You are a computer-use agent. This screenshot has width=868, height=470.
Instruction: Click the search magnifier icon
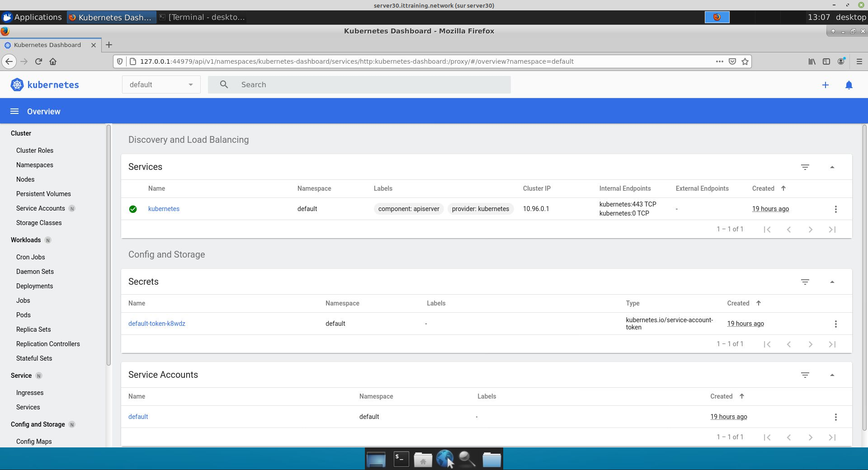coord(224,85)
